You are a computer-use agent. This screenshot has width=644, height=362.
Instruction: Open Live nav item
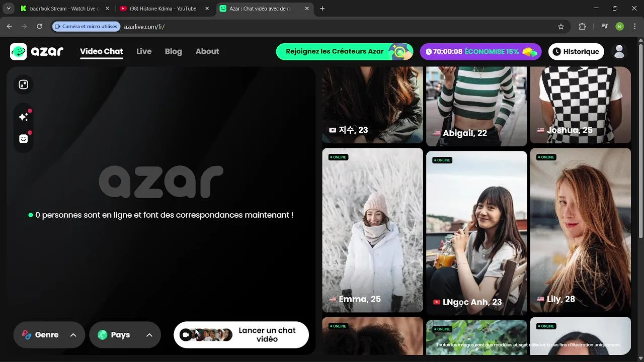(144, 51)
